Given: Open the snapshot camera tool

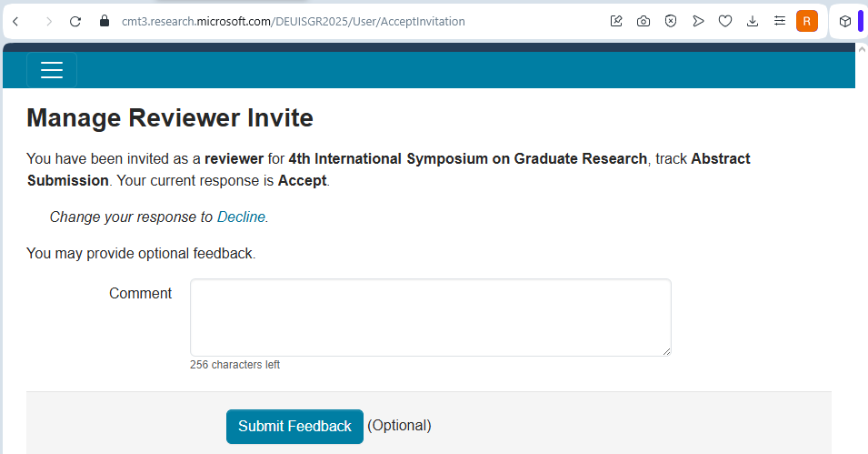Looking at the screenshot, I should [644, 21].
